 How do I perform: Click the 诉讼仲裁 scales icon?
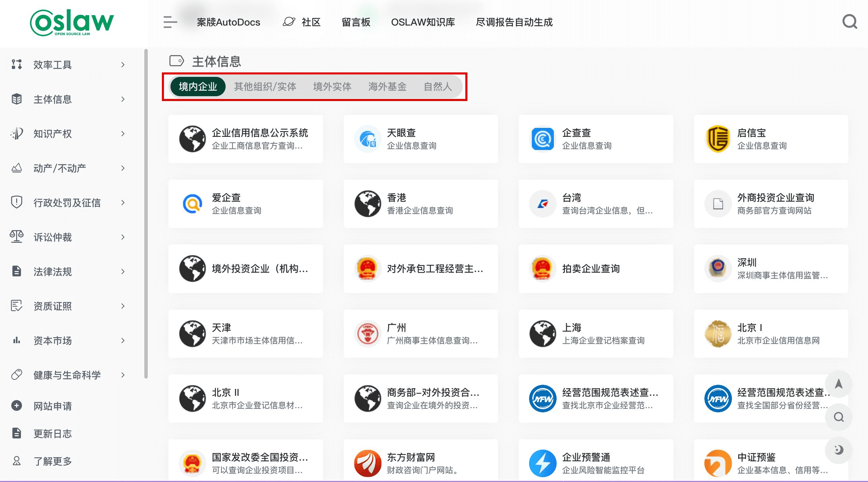pyautogui.click(x=17, y=237)
